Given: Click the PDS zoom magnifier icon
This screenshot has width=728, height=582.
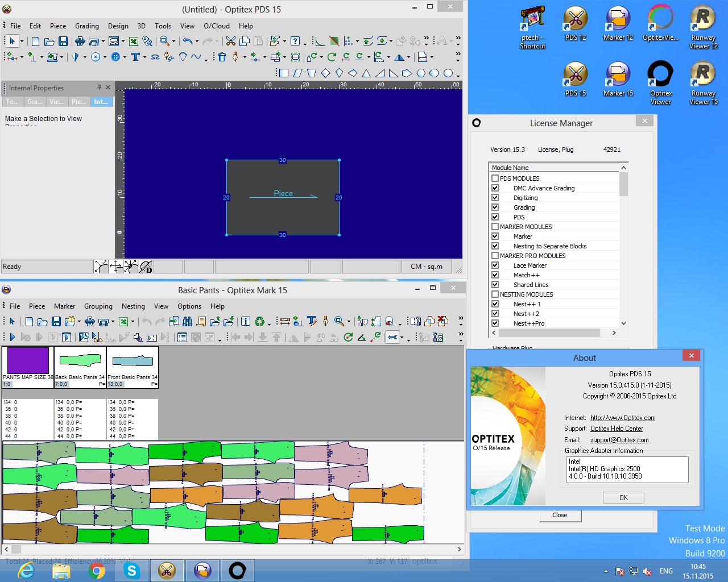Looking at the screenshot, I should [164, 41].
